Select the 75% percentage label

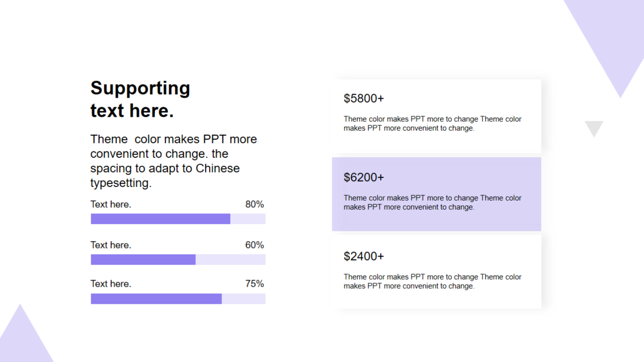point(255,284)
